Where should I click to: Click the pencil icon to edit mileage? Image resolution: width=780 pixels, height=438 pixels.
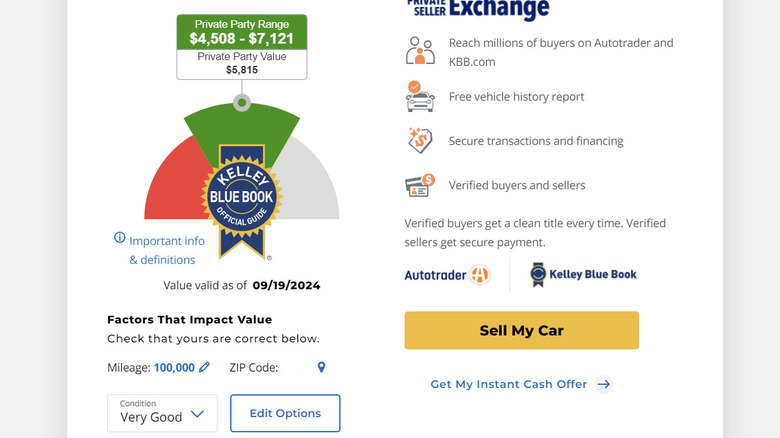click(205, 368)
